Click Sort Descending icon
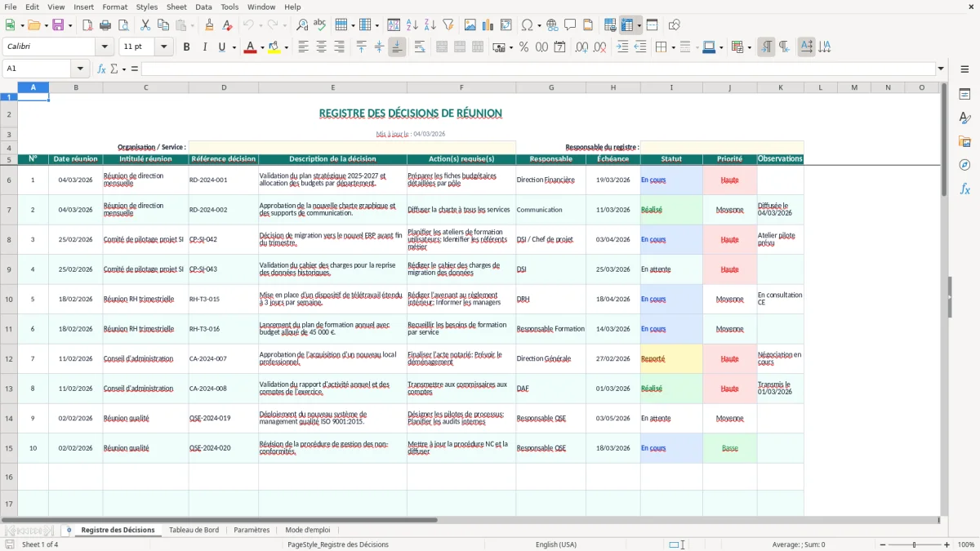 pyautogui.click(x=430, y=25)
